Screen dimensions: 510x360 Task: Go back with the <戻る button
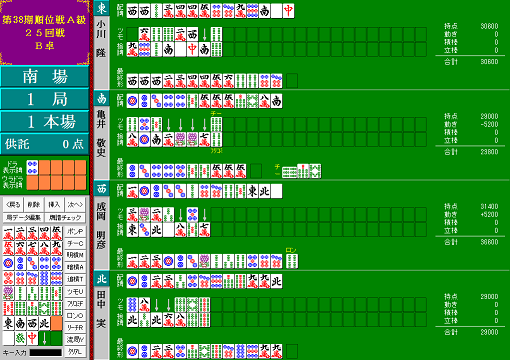coord(13,204)
